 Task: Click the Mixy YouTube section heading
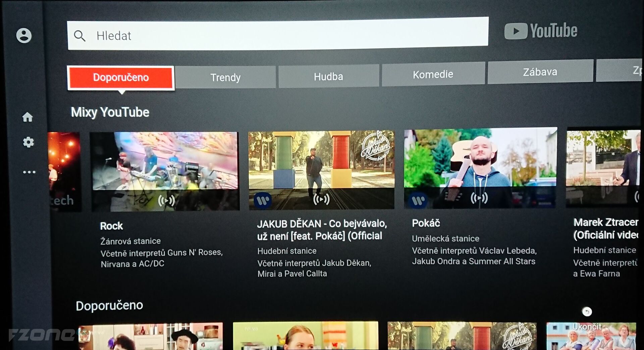pos(110,112)
